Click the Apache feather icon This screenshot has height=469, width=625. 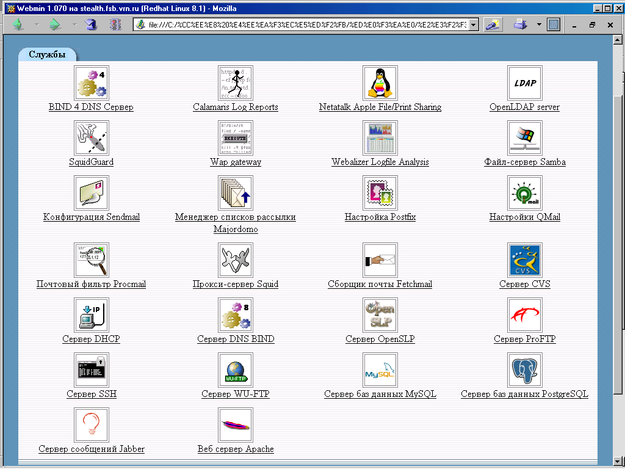point(236,425)
